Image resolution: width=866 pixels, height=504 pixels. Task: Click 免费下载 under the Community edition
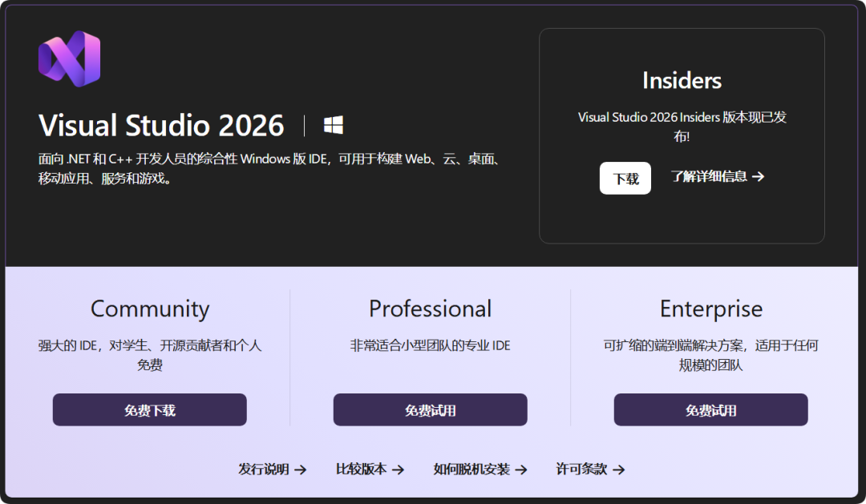(x=149, y=409)
